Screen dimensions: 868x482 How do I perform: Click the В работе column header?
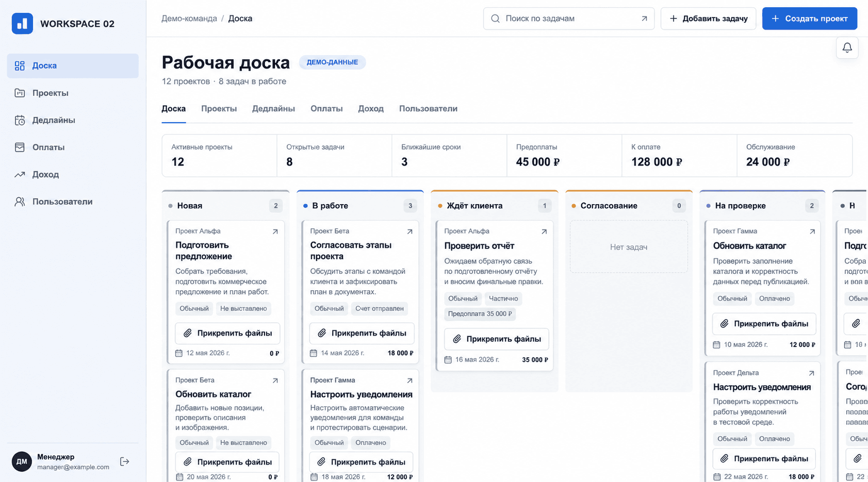[x=360, y=206]
